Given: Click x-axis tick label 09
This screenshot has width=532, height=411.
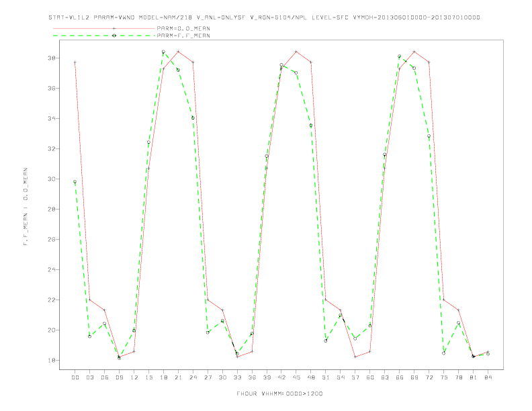Looking at the screenshot, I should click(x=119, y=377).
